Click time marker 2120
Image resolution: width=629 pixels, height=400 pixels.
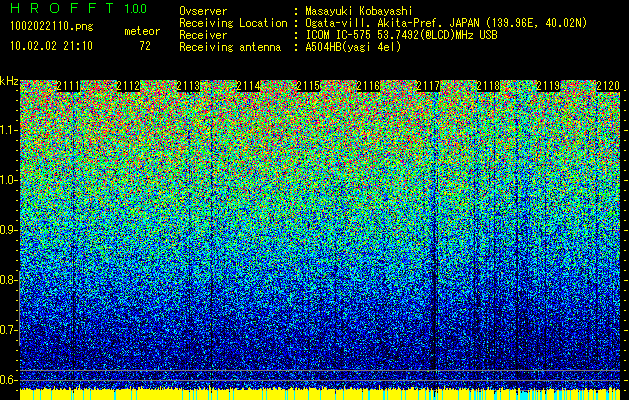pyautogui.click(x=608, y=86)
